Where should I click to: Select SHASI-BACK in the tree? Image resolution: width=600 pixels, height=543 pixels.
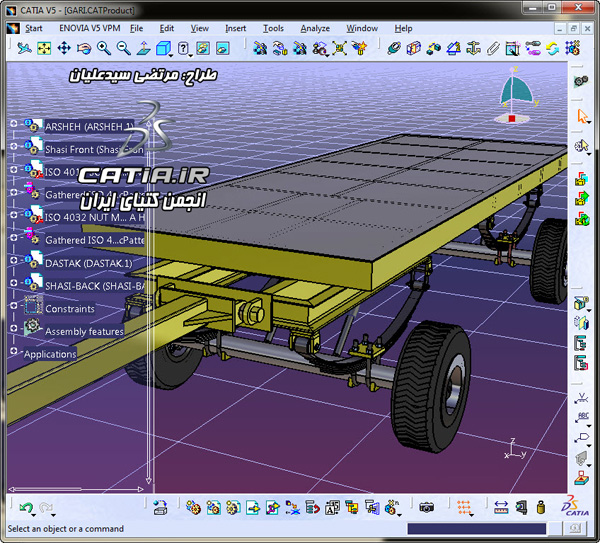pos(95,286)
